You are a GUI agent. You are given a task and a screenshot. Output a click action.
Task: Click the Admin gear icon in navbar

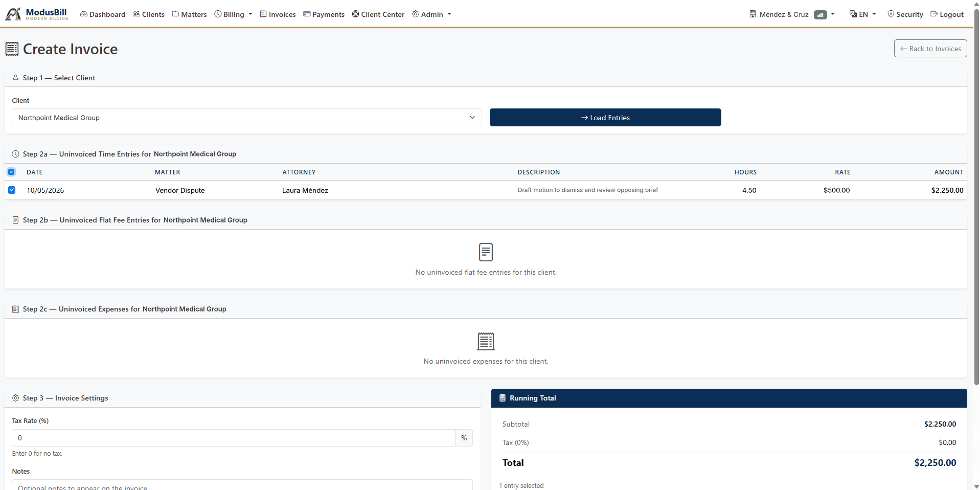[416, 14]
